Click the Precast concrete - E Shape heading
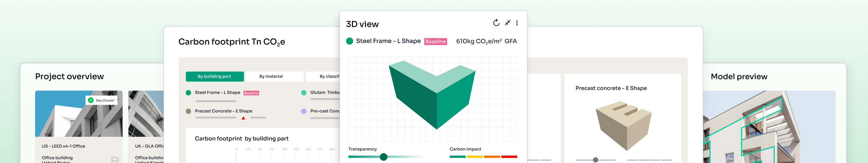The image size is (868, 163). coord(611,88)
